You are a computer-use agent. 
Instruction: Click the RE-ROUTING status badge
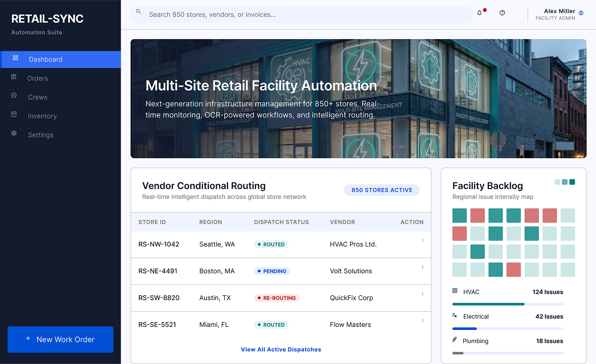pos(277,298)
